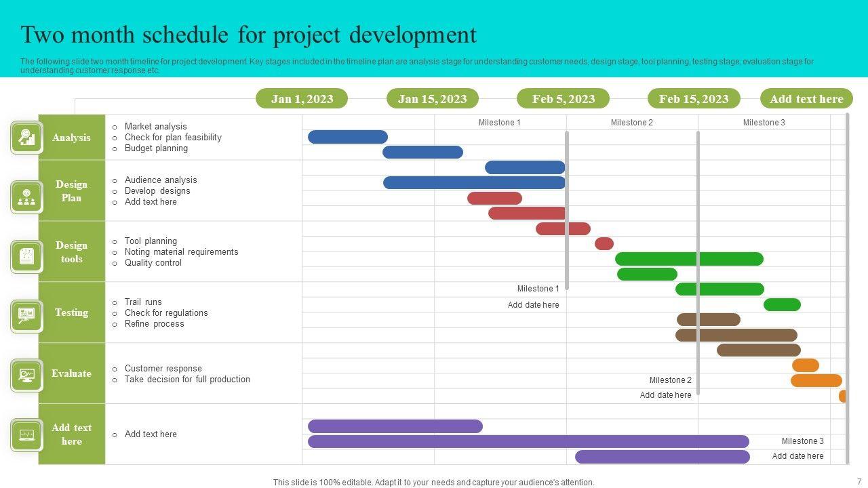Viewport: 868px width, 488px height.
Task: Select the Testing stage icon
Action: pos(26,316)
